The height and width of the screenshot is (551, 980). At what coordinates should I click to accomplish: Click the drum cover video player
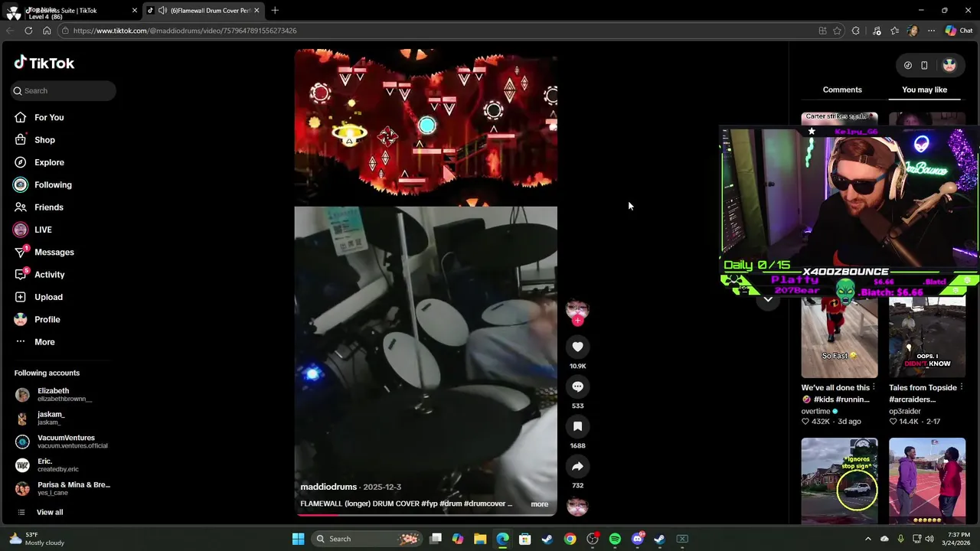tap(426, 282)
